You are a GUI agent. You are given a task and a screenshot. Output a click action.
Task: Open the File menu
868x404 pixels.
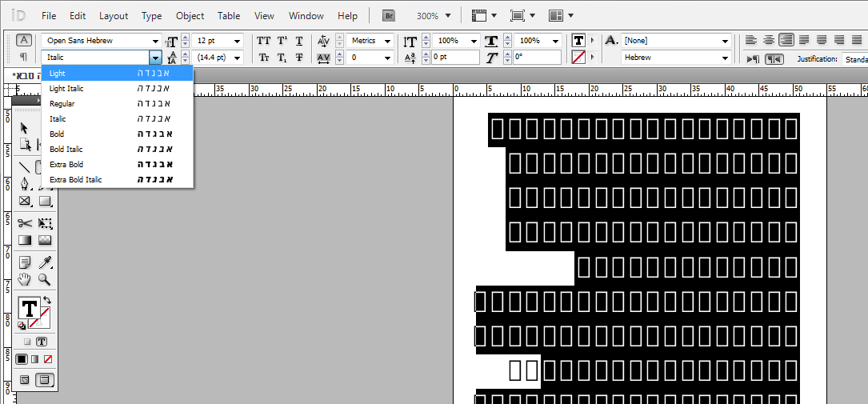pyautogui.click(x=49, y=16)
